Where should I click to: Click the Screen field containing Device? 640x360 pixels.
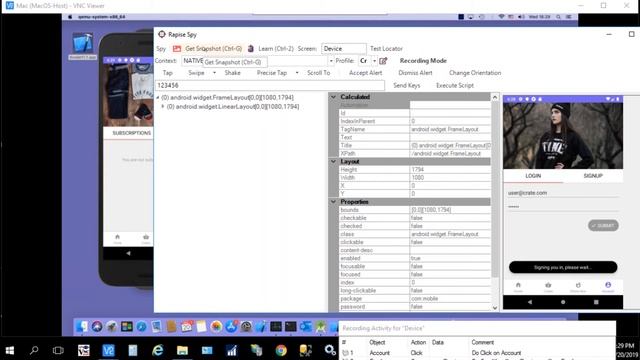click(x=344, y=49)
